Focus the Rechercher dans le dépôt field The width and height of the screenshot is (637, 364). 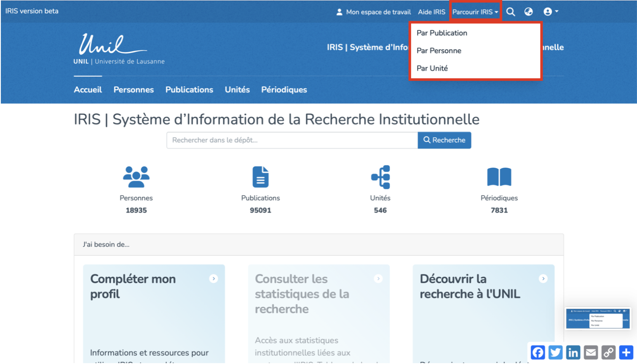[x=292, y=140]
